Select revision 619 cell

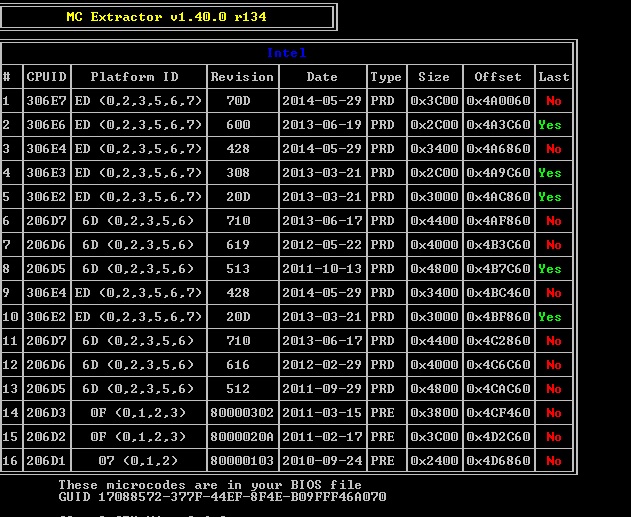pyautogui.click(x=238, y=245)
